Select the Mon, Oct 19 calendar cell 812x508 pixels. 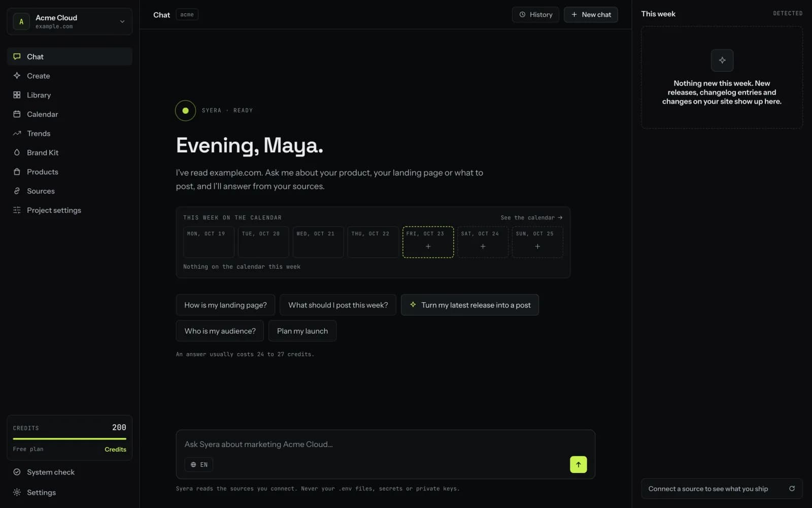pyautogui.click(x=209, y=242)
